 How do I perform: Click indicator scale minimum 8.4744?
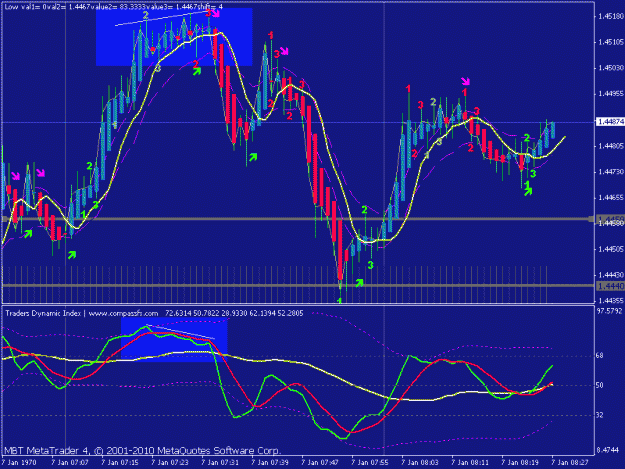coord(608,450)
